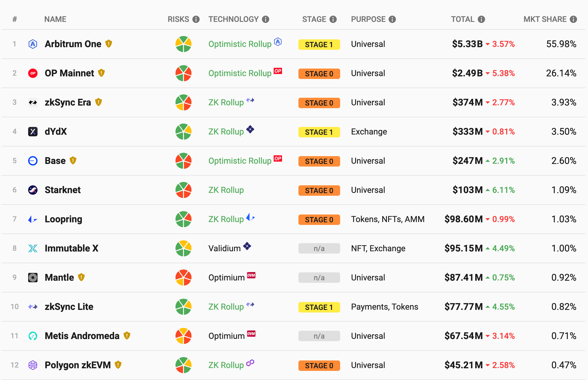Click the MKT SHARE column header label

[545, 19]
